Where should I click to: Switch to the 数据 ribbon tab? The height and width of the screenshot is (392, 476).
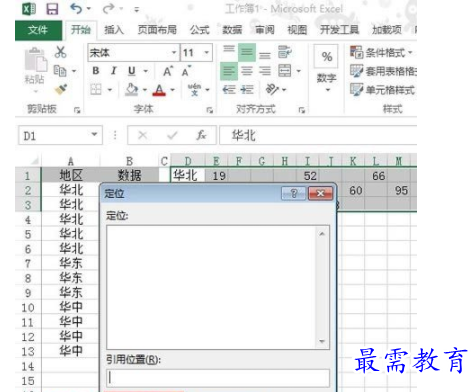(232, 30)
